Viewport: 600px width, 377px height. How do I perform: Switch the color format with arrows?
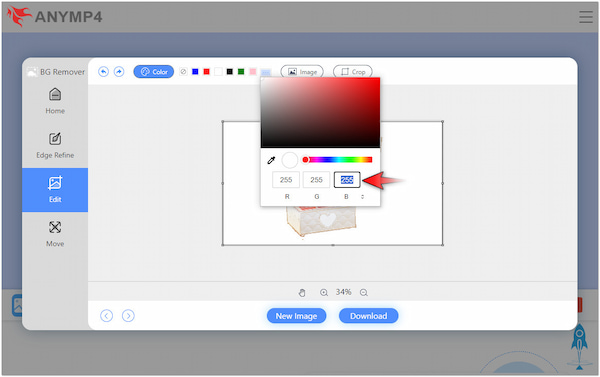click(x=362, y=197)
